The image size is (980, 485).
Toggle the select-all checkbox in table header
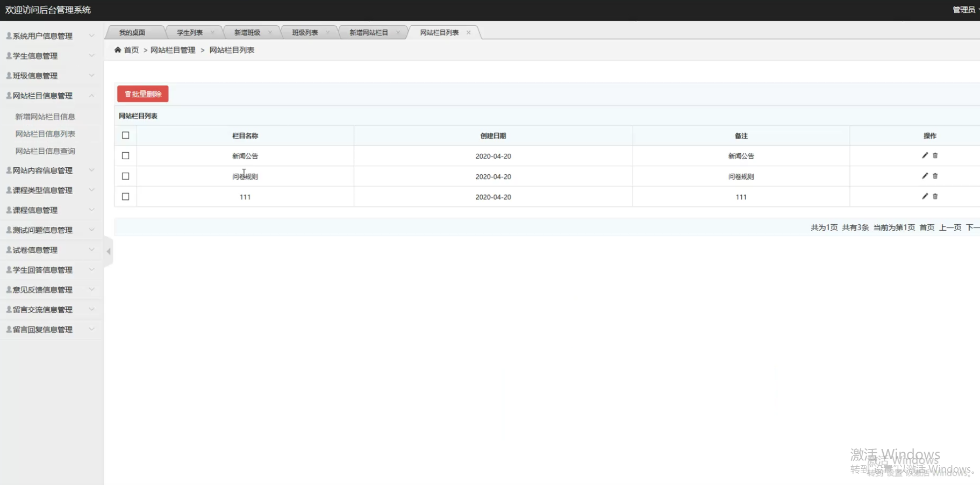tap(125, 135)
